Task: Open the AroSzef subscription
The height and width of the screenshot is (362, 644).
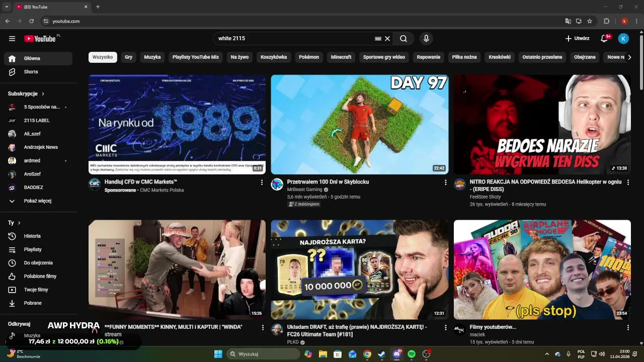Action: click(38, 174)
